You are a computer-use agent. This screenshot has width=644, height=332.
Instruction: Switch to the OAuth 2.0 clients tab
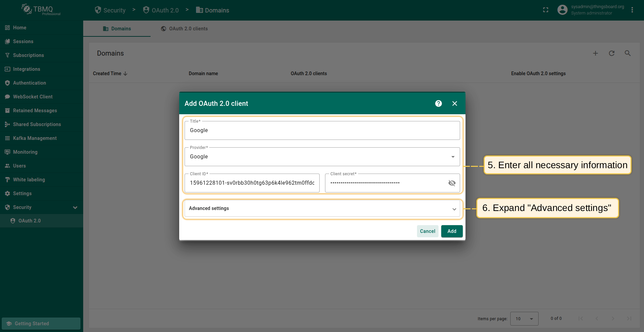click(184, 29)
